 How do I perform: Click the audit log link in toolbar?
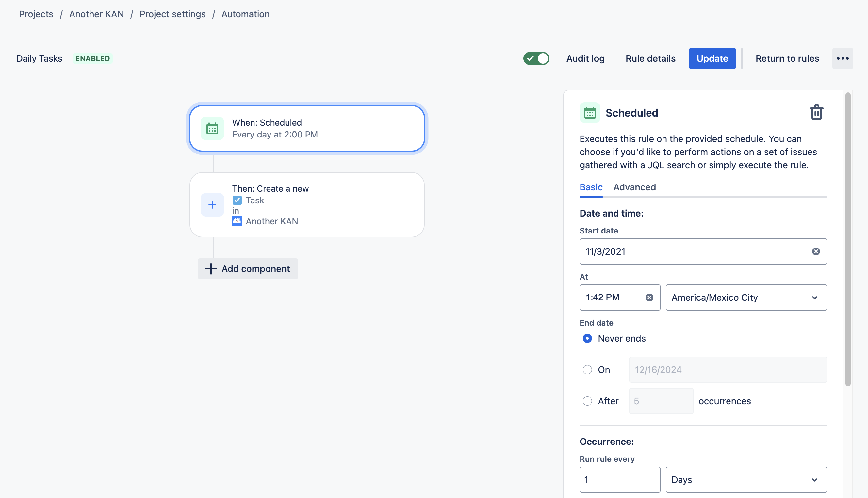[x=585, y=58]
